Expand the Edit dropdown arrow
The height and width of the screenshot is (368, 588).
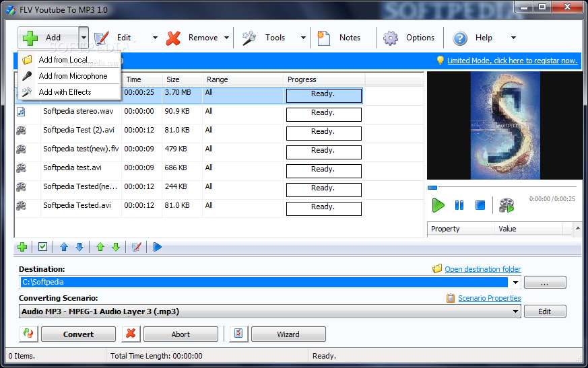point(155,38)
